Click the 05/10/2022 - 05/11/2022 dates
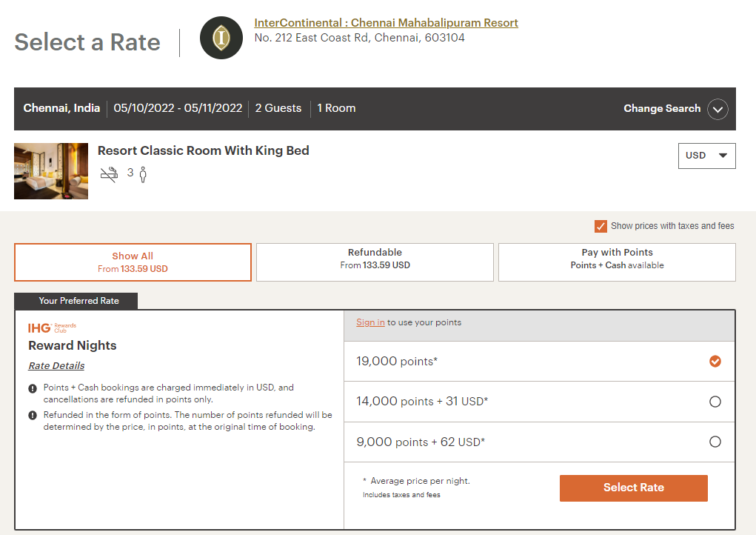 (178, 108)
